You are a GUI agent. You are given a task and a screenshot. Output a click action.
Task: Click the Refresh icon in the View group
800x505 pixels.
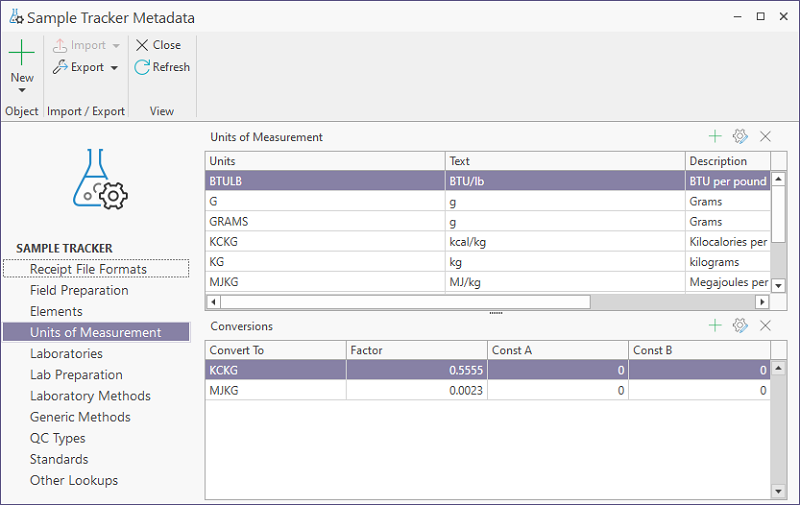142,67
